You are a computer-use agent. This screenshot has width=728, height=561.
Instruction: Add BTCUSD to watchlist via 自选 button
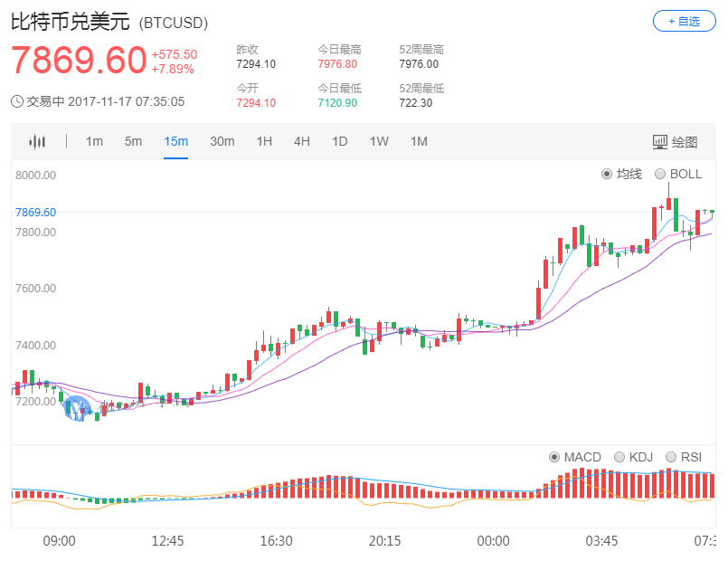(x=684, y=21)
